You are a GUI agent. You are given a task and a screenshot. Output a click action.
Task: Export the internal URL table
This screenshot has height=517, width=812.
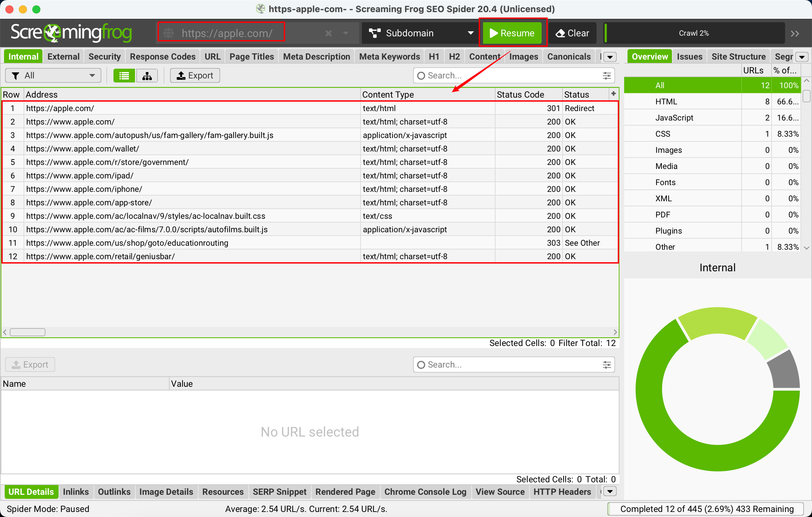[x=195, y=75]
